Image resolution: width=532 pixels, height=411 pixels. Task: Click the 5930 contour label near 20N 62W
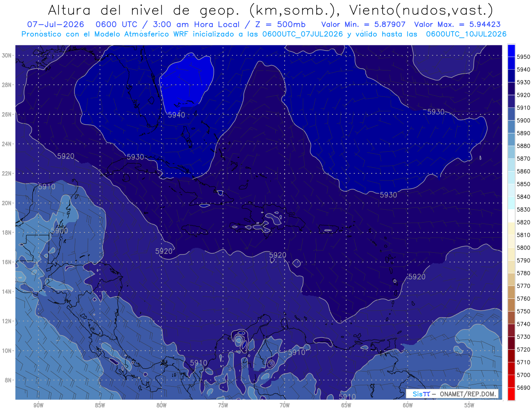(x=388, y=195)
